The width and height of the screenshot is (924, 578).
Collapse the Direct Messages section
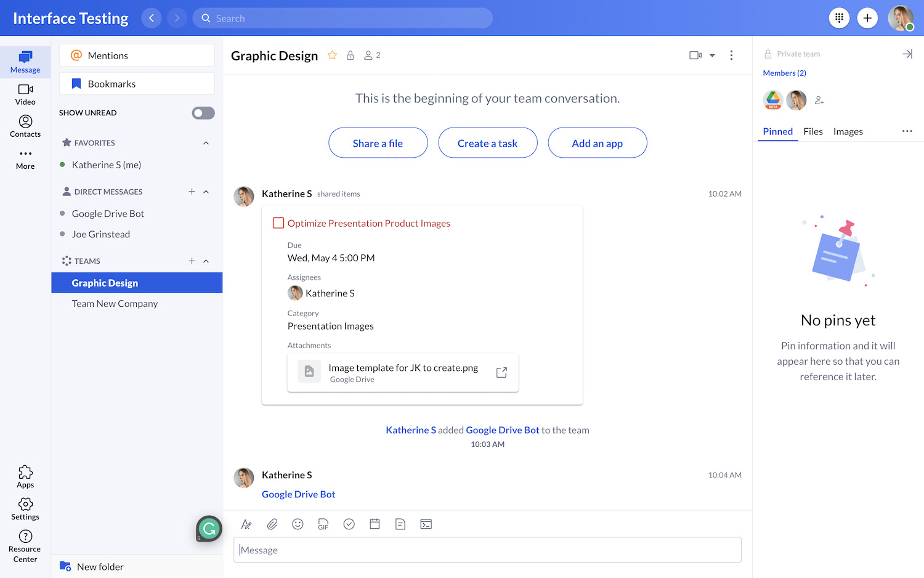pos(206,192)
